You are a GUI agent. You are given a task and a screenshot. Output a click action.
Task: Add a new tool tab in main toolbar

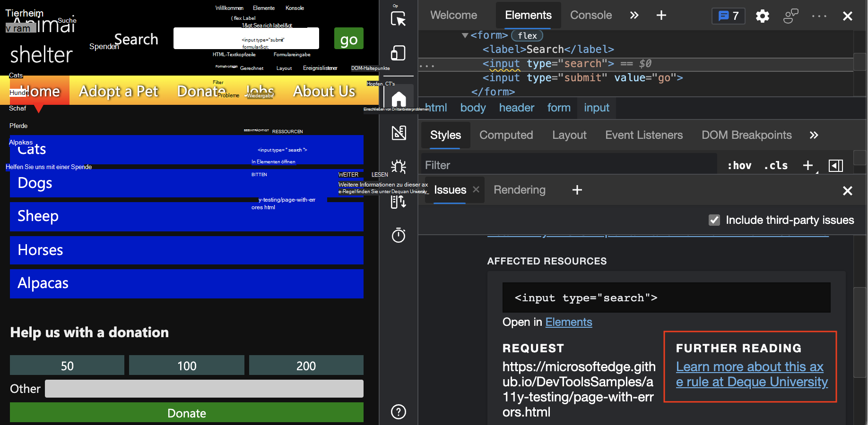click(661, 16)
